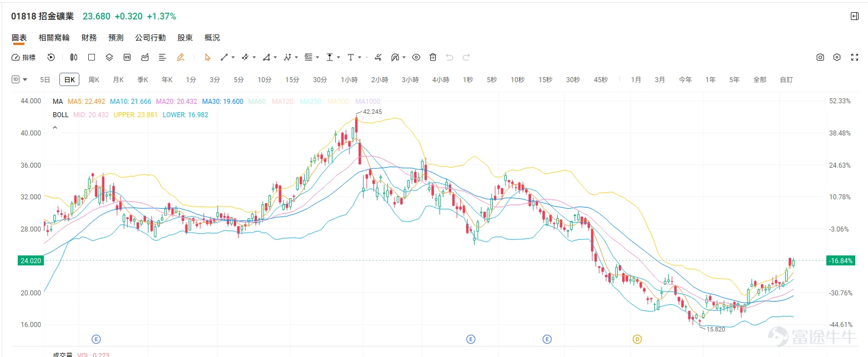Toggle the MA20 moving average line

[x=176, y=102]
